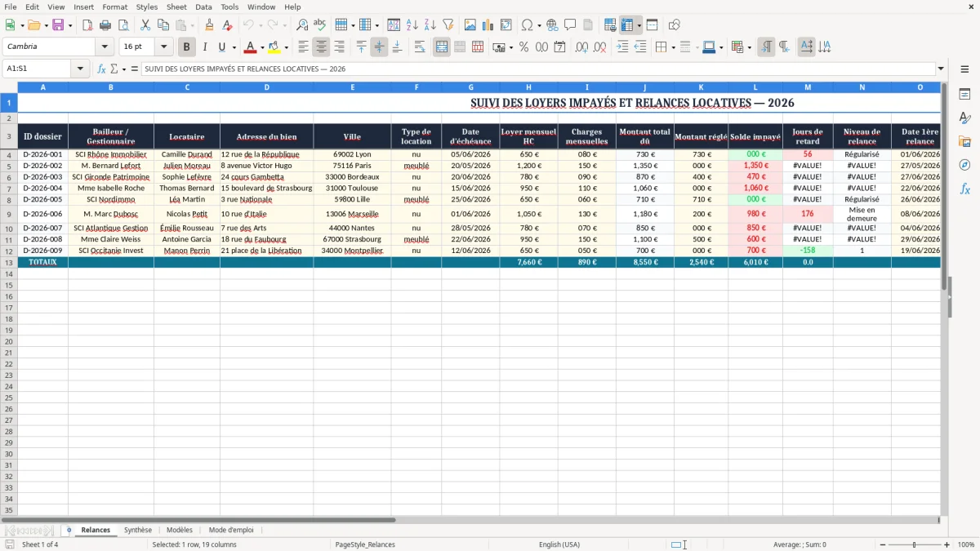Click English (USA) language status

pos(559,544)
